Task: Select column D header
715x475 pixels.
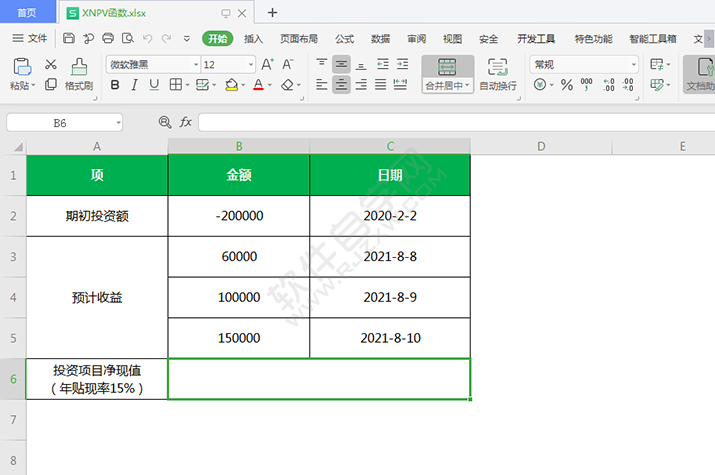Action: tap(541, 146)
